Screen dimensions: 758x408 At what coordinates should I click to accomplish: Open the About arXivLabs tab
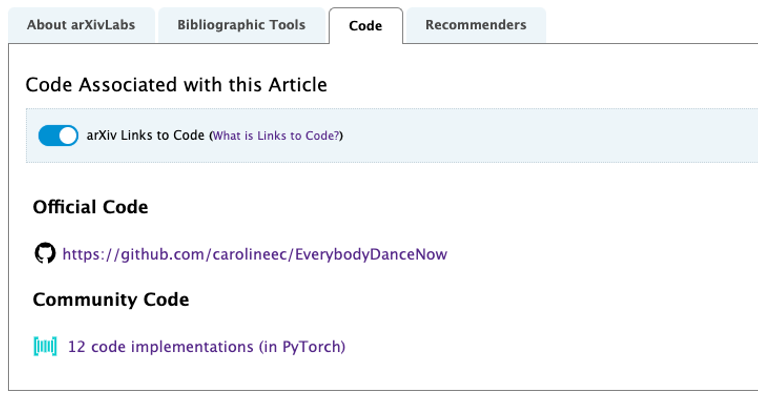coord(82,25)
